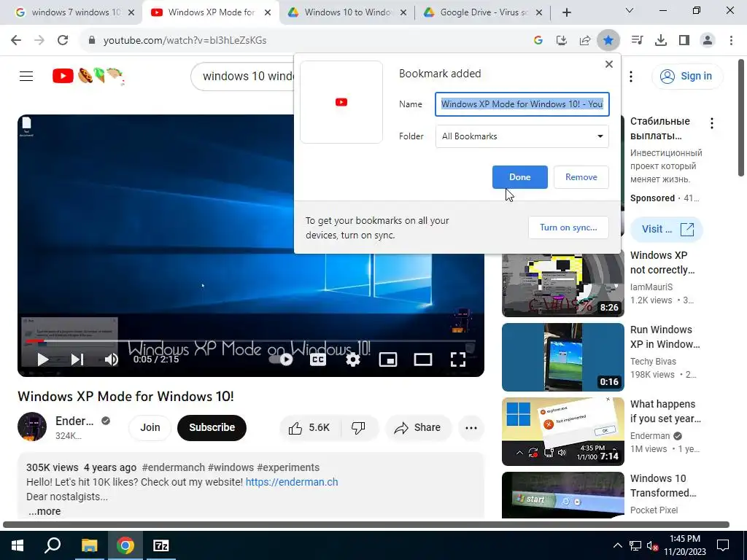Go back to previous page
Image resolution: width=747 pixels, height=560 pixels.
tap(16, 41)
